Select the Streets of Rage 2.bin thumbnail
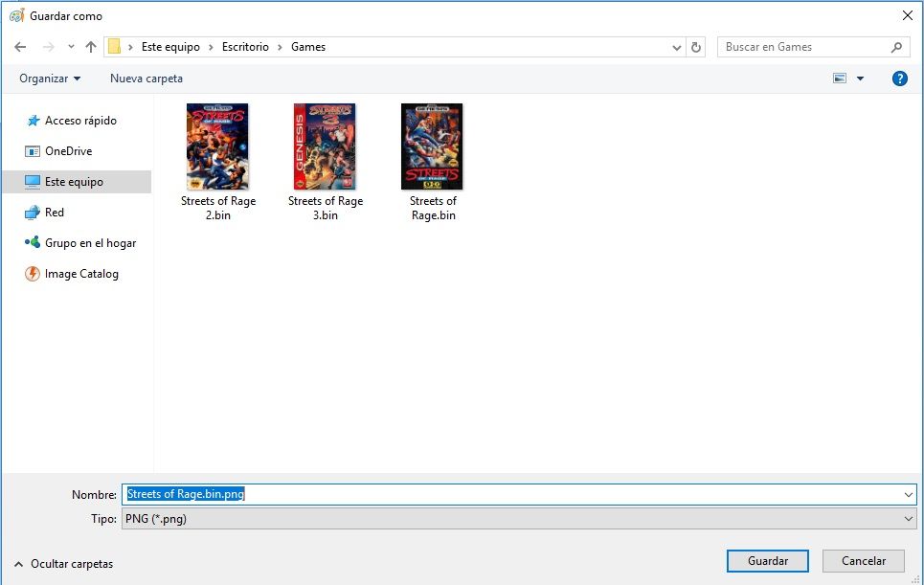 tap(217, 146)
